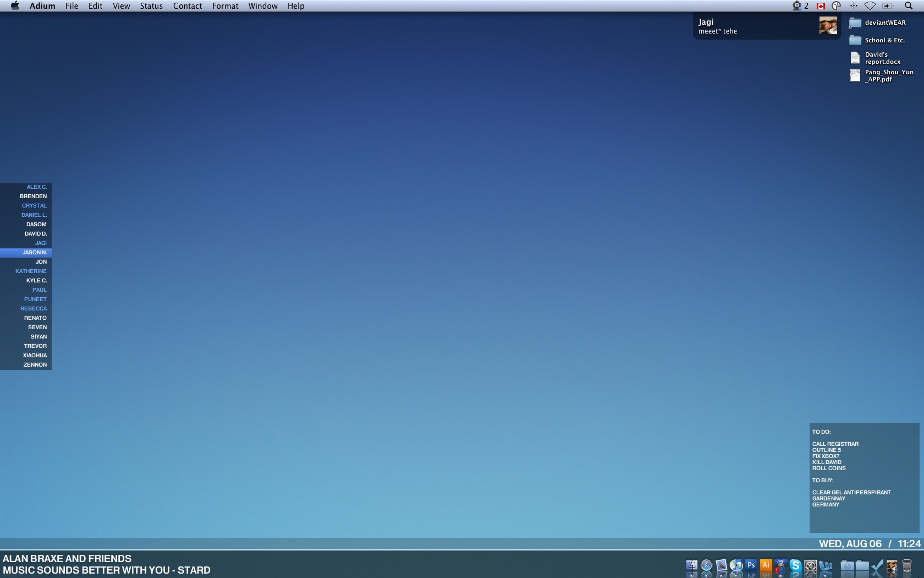
Task: Select contact ZENNON in the list
Action: tap(26, 365)
